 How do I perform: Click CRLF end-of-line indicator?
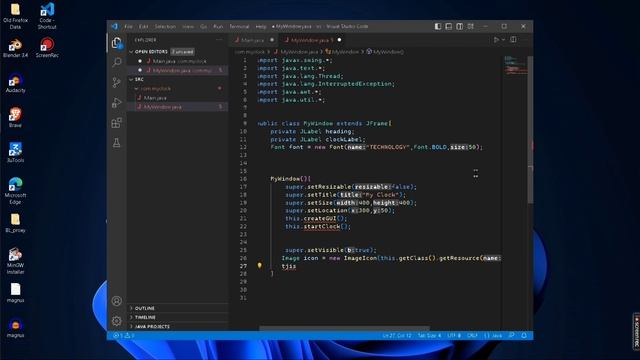(x=472, y=336)
